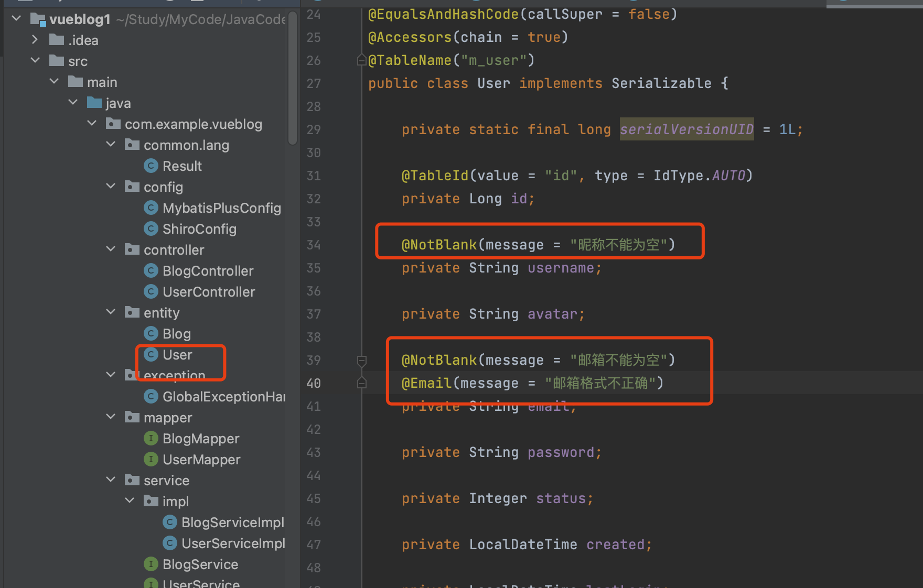Viewport: 923px width, 588px height.
Task: Select BlogServiceImpl file
Action: [x=232, y=522]
